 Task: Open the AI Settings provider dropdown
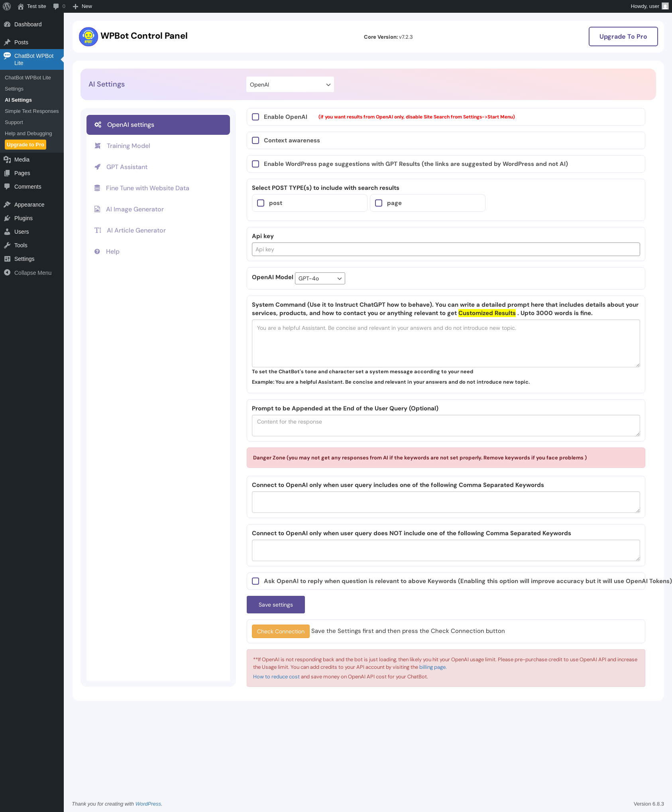tap(290, 85)
